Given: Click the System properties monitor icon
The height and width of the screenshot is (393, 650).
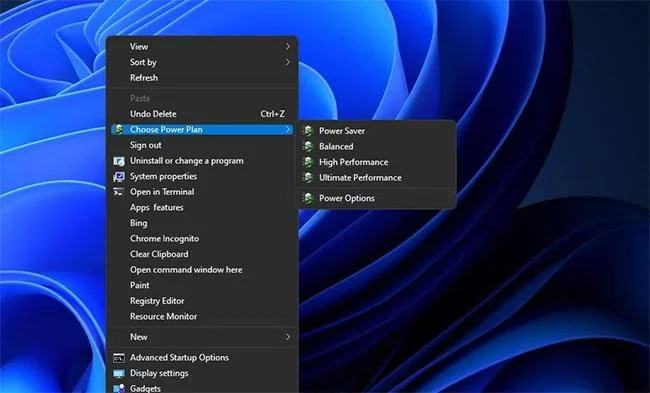Looking at the screenshot, I should click(119, 177).
